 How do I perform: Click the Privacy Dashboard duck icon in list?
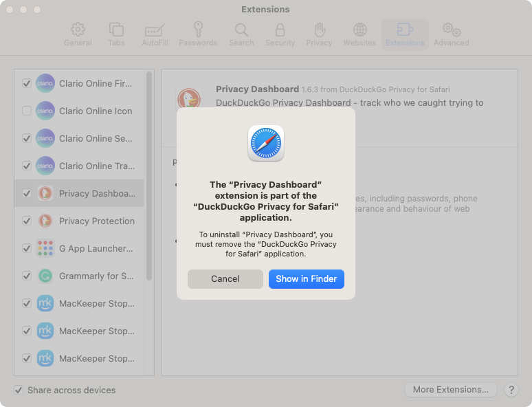(45, 193)
